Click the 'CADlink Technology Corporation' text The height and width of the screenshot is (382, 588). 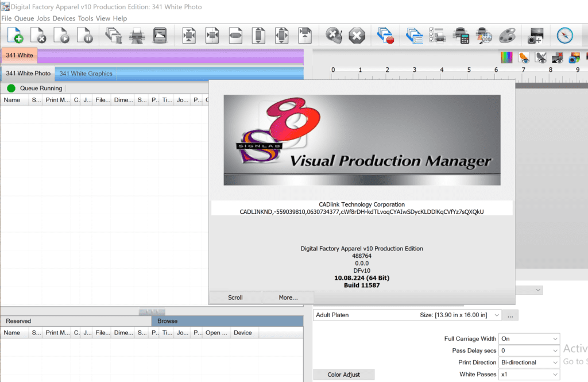click(362, 204)
